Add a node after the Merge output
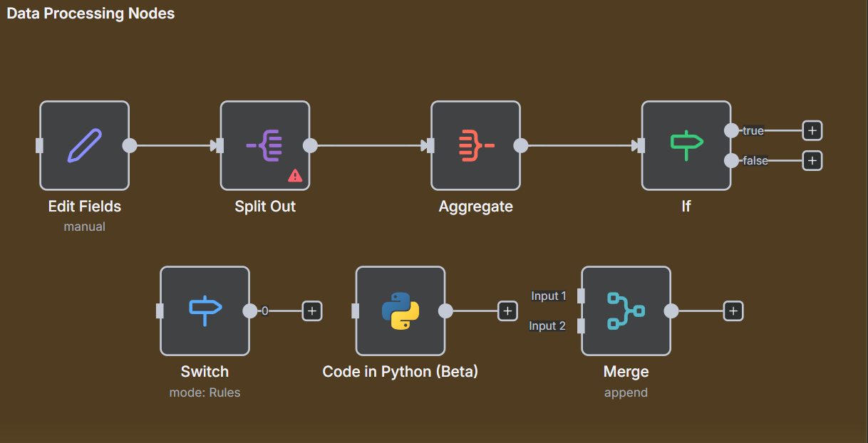 coord(733,311)
